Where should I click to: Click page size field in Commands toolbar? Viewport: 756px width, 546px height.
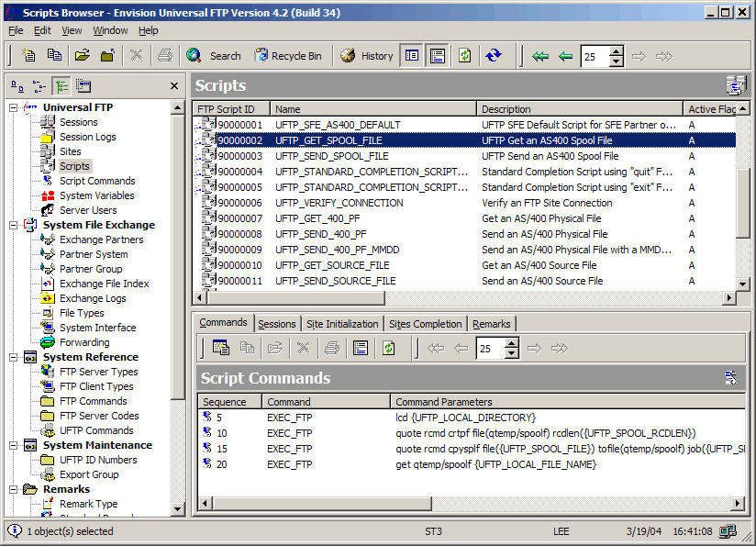tap(490, 348)
